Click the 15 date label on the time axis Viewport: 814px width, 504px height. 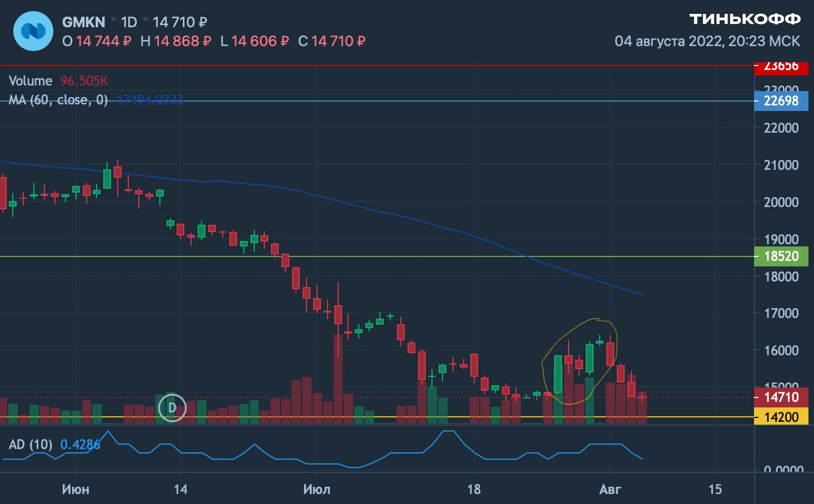[x=715, y=490]
